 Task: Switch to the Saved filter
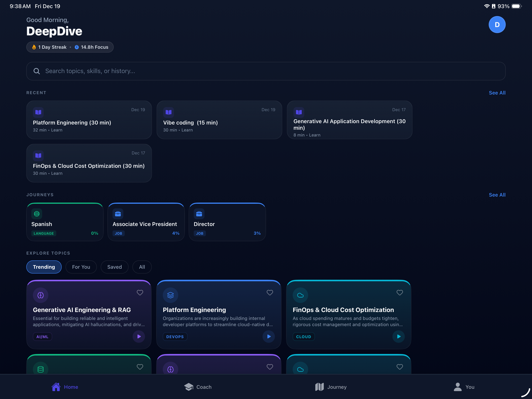pyautogui.click(x=114, y=267)
